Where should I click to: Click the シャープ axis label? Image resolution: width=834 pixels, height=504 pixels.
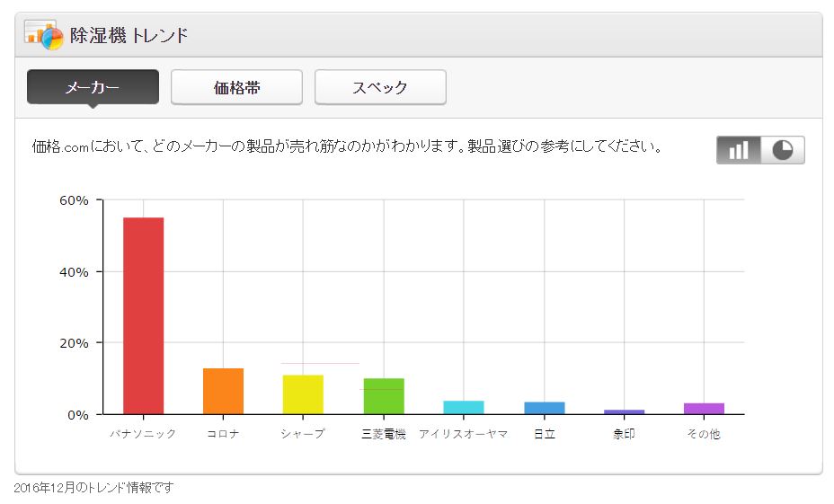pos(303,434)
